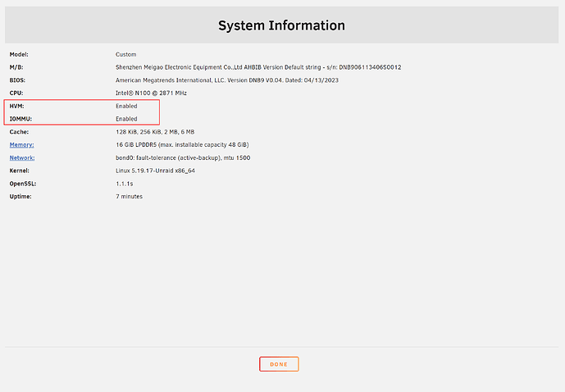Image resolution: width=565 pixels, height=392 pixels.
Task: Click the System Information heading
Action: (x=281, y=25)
